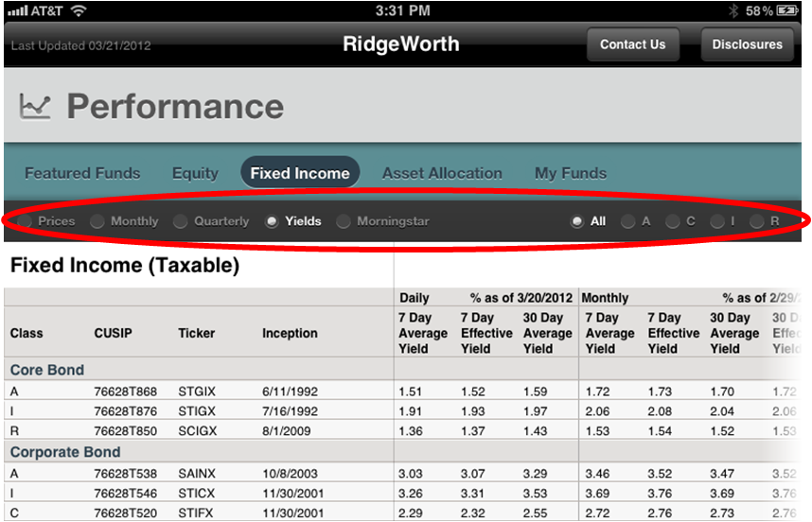The width and height of the screenshot is (812, 522).
Task: Tap the Wi-Fi status icon
Action: coord(79,10)
